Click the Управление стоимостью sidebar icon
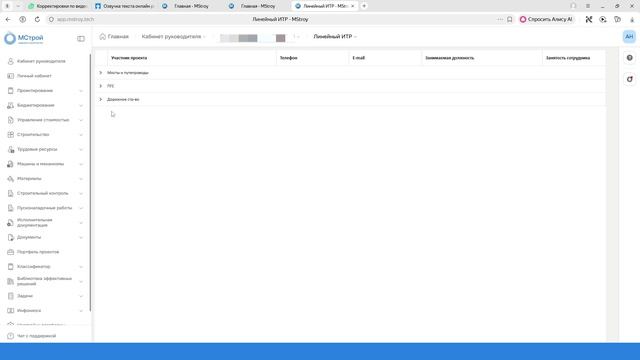The image size is (640, 360). pyautogui.click(x=11, y=120)
